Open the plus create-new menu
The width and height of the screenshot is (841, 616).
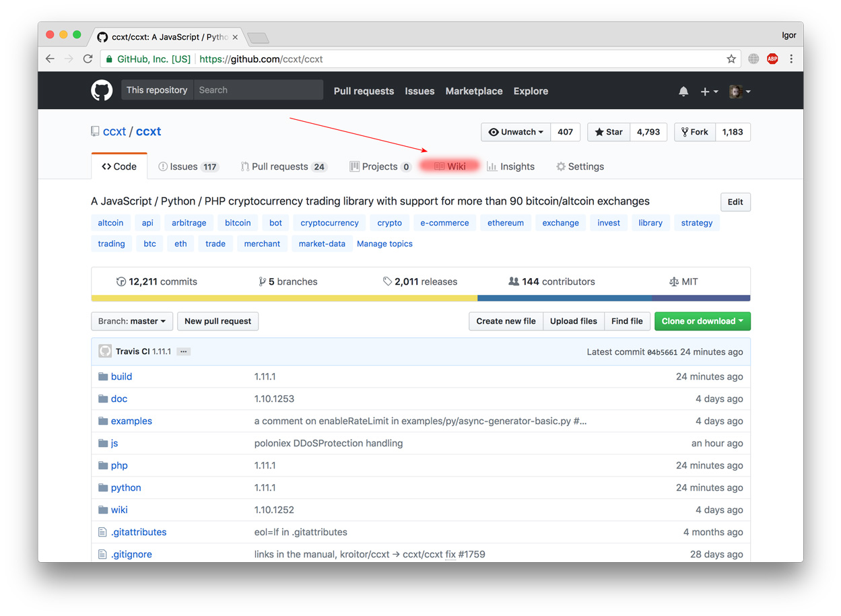pyautogui.click(x=709, y=91)
